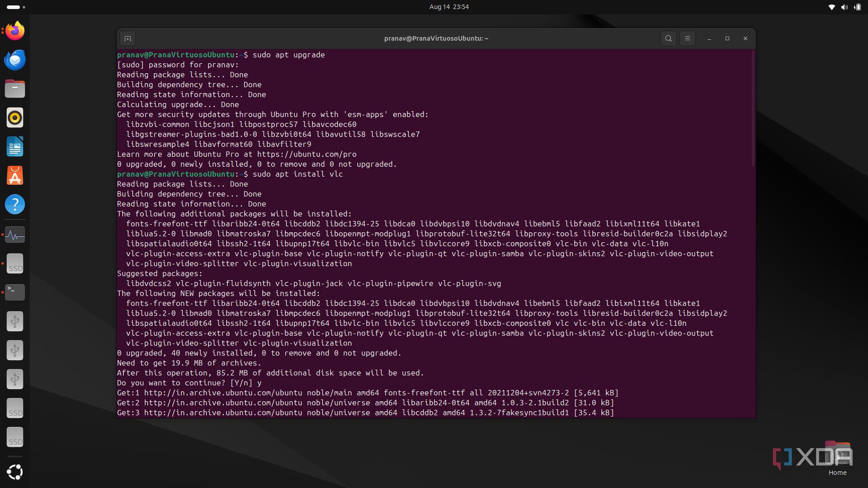Screen dimensions: 868x488
Task: Click the Get:2 libaribb24 archive URL
Action: (223, 403)
